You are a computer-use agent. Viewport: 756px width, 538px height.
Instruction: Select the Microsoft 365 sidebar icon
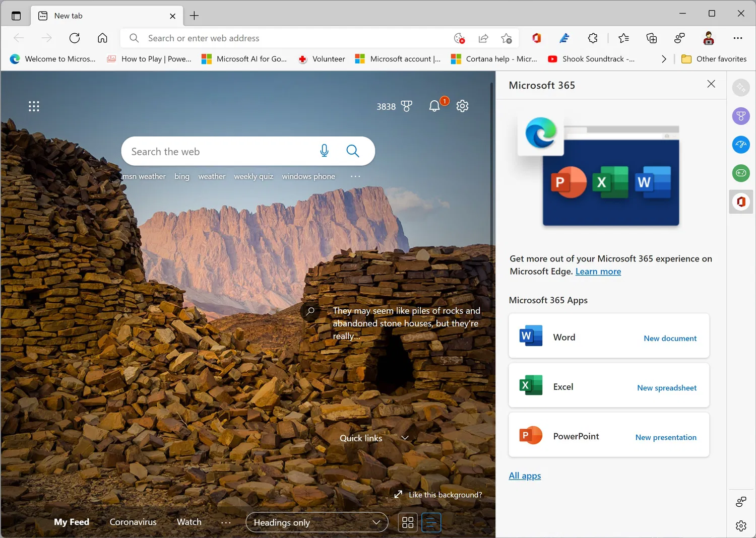741,202
